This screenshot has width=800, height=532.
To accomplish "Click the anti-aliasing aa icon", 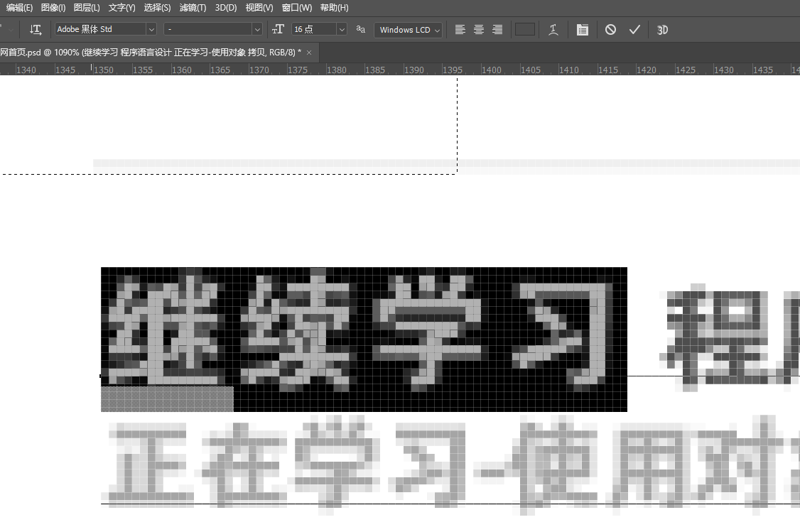I will coord(361,29).
